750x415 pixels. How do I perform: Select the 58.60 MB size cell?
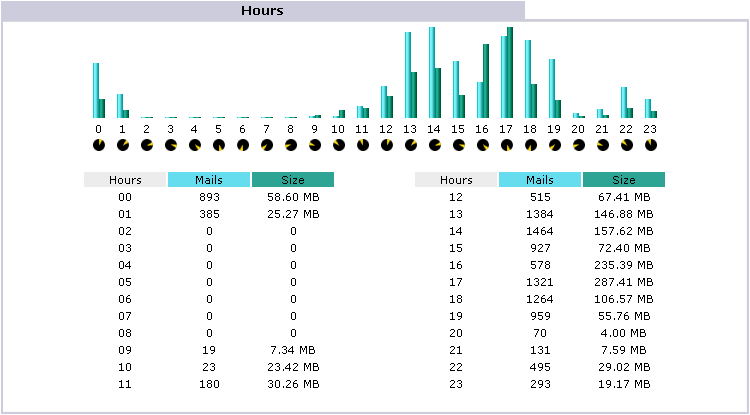[293, 197]
